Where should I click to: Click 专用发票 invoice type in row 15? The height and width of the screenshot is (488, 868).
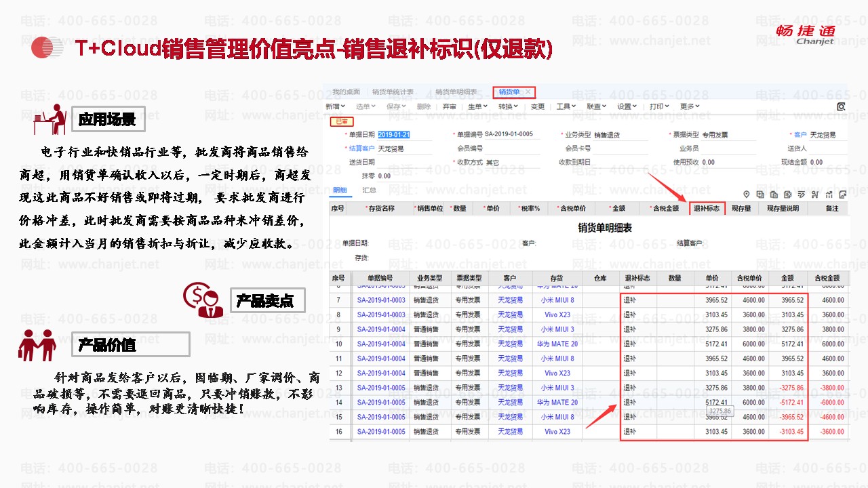[x=468, y=418]
